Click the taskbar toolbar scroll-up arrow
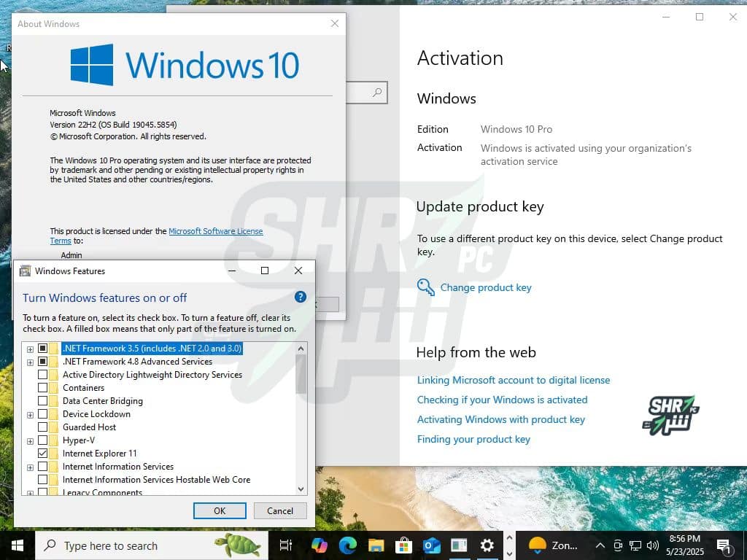This screenshot has width=747, height=560. 509,538
